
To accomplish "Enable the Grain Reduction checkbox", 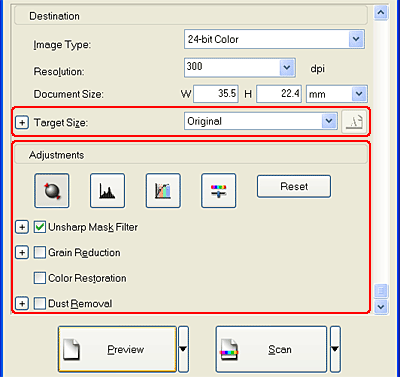I will click(x=40, y=253).
